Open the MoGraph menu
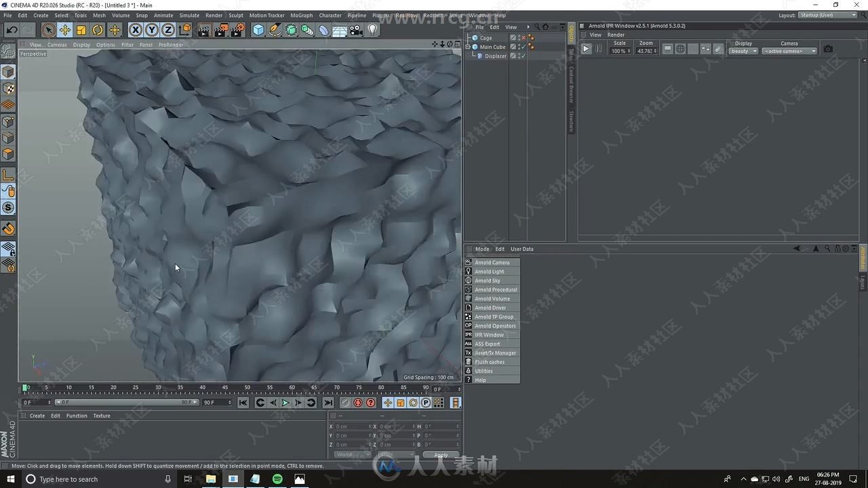 [302, 15]
